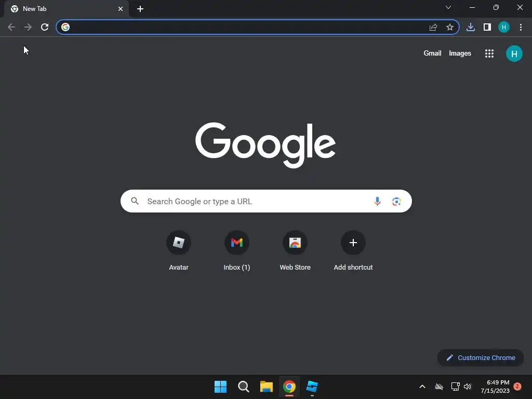
Task: Expand the tab search chevron
Action: [x=448, y=7]
